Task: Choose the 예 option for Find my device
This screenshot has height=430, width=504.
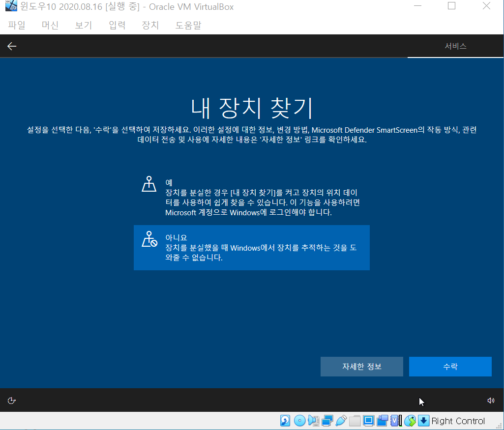Action: click(x=252, y=197)
